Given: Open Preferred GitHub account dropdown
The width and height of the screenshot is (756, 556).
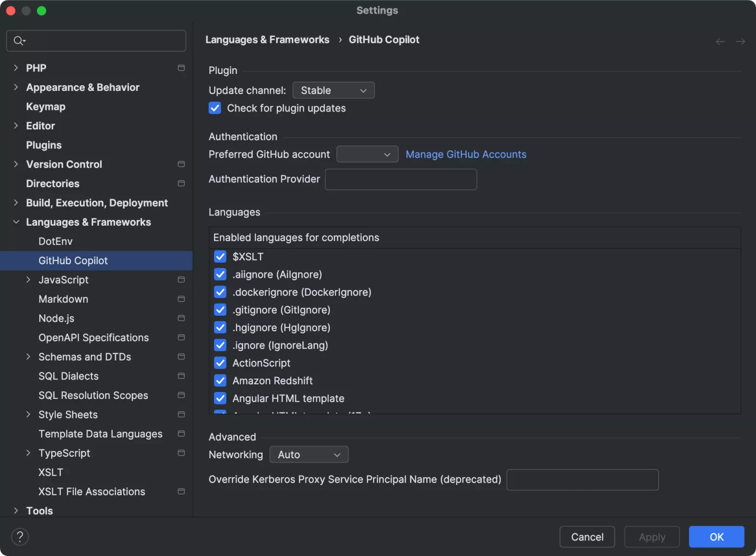Looking at the screenshot, I should (367, 155).
